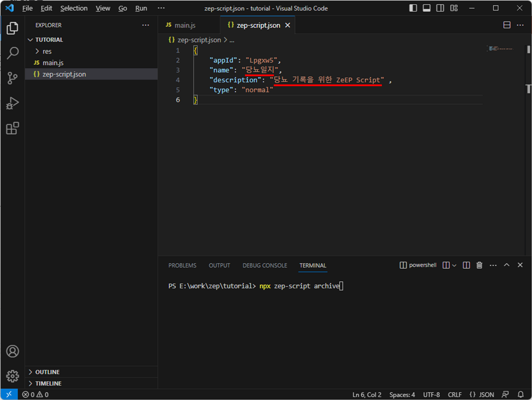Open the Run and Debug view
Viewport: 532px width, 400px height.
point(12,103)
